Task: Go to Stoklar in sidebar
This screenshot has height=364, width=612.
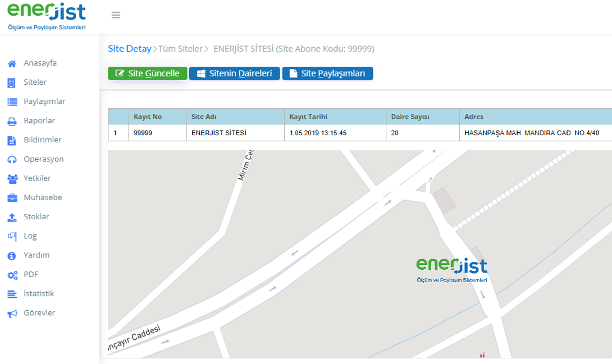Action: tap(36, 216)
